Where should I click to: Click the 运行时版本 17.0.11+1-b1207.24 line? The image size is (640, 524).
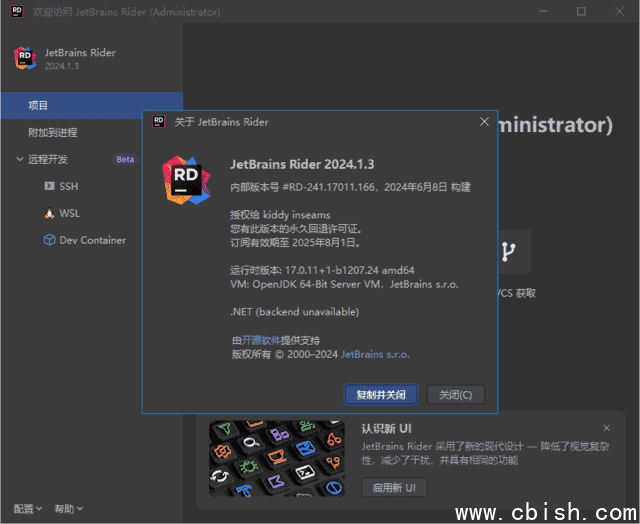pos(322,270)
